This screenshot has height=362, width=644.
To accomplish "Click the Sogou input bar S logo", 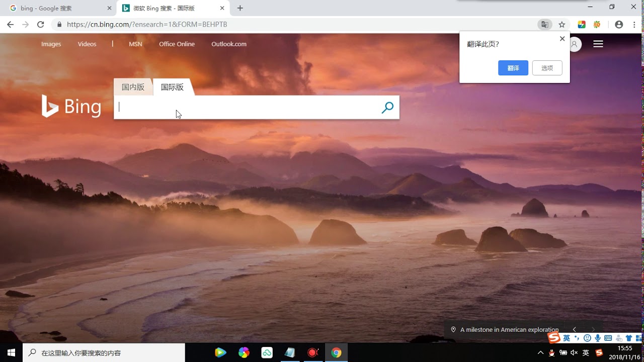I will pyautogui.click(x=554, y=338).
